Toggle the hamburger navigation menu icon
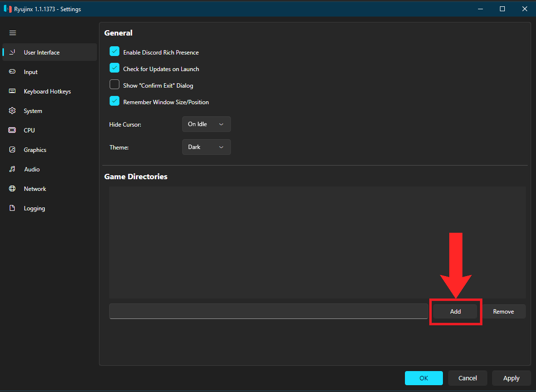This screenshot has width=536, height=392. pos(13,33)
